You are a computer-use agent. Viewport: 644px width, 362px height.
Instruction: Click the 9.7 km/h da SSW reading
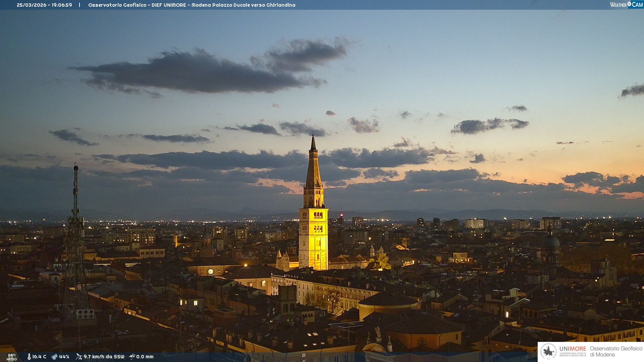click(104, 357)
